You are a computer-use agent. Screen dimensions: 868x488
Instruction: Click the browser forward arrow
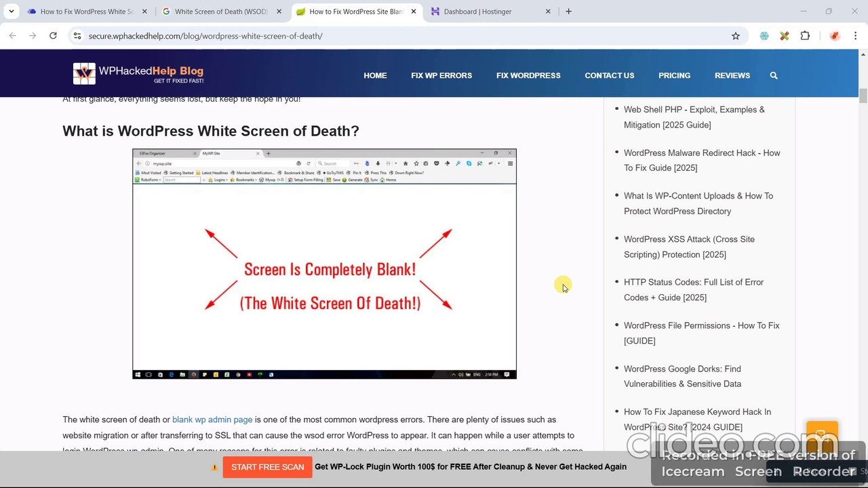(33, 36)
